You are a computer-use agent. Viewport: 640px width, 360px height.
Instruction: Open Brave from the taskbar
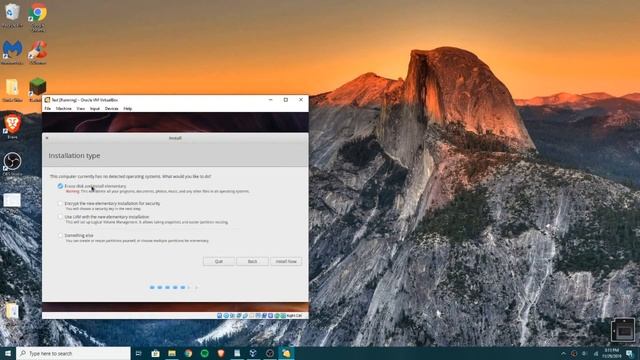(221, 353)
